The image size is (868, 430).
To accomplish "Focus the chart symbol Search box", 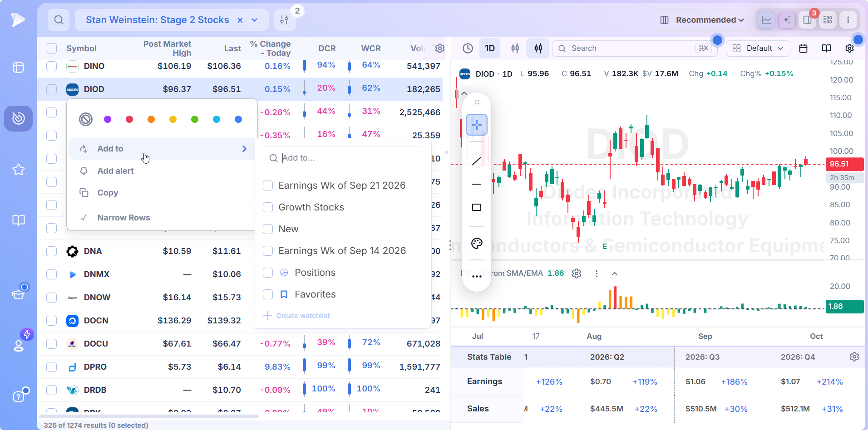I will tap(634, 48).
